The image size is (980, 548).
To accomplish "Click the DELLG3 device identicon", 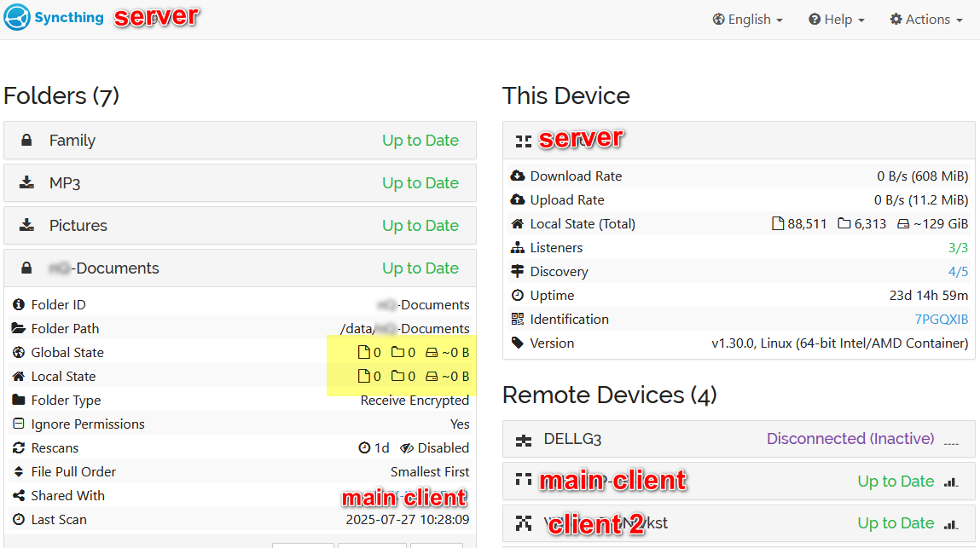I will click(x=524, y=441).
